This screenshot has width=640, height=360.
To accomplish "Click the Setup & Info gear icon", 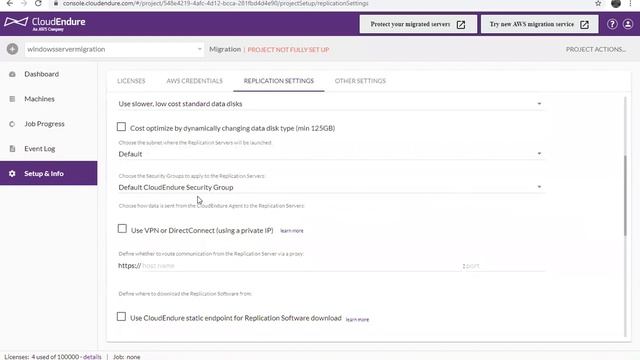I will click(x=12, y=173).
